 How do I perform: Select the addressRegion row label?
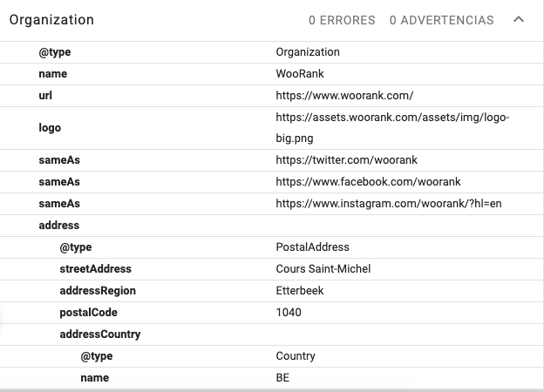click(x=98, y=291)
